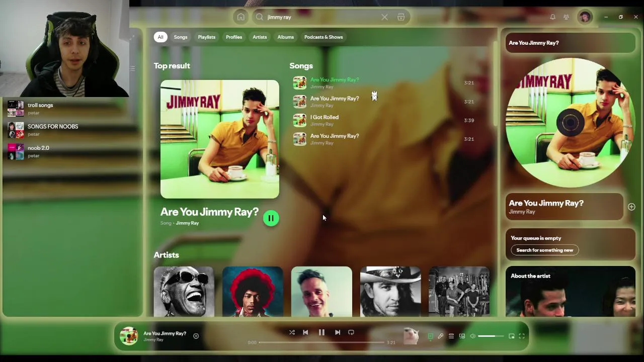
Task: Pause using the green top result button
Action: [271, 218]
